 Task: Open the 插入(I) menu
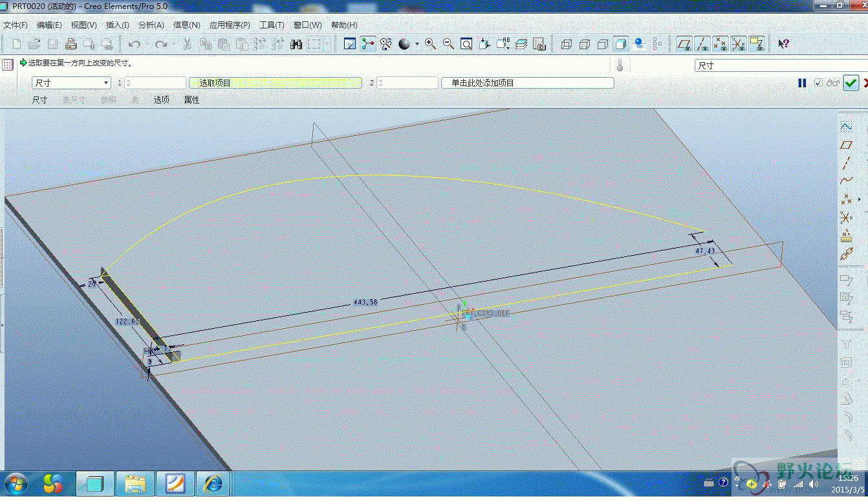click(x=117, y=25)
